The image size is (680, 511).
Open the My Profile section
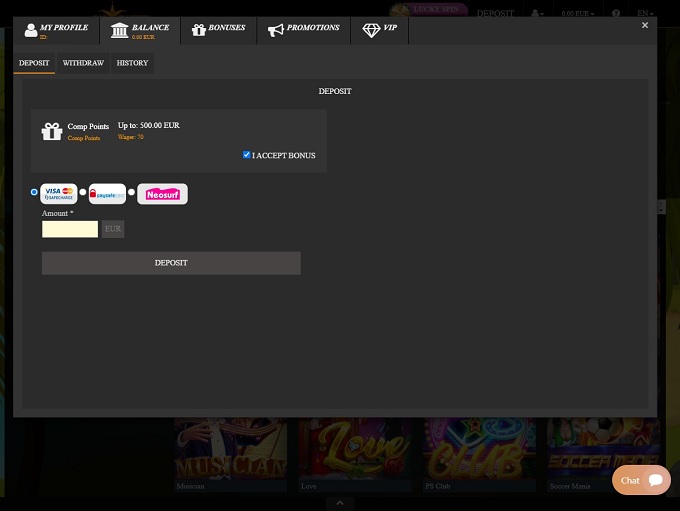(x=56, y=30)
